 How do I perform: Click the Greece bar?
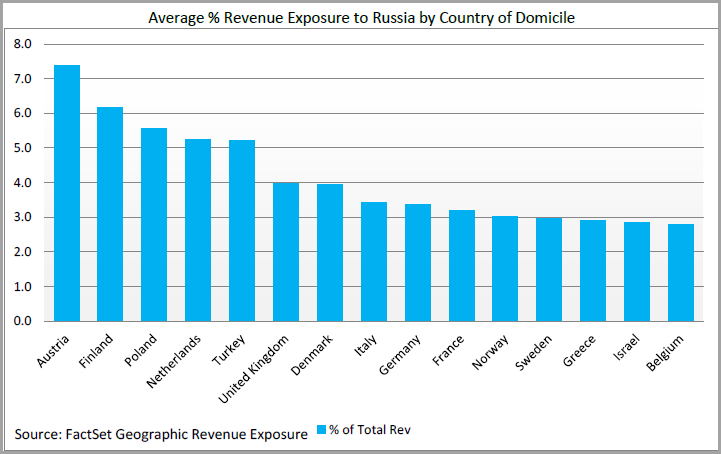click(593, 270)
